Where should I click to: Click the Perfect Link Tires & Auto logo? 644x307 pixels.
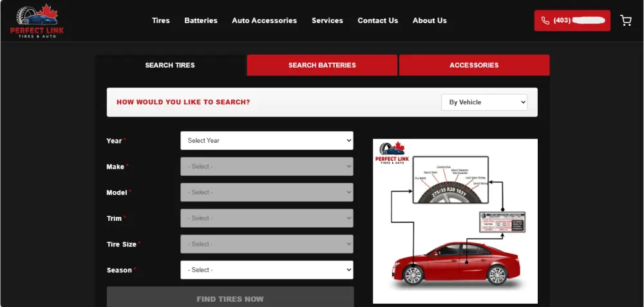37,21
